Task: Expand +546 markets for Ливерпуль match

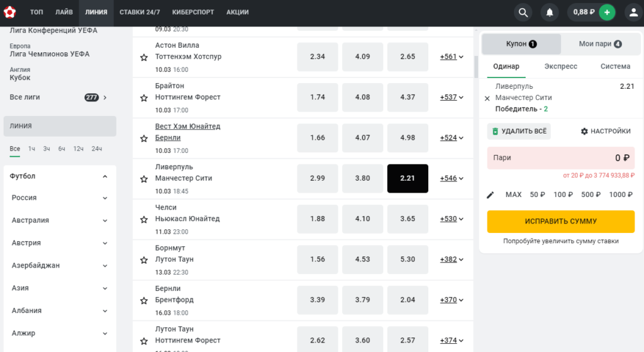Action: click(452, 178)
